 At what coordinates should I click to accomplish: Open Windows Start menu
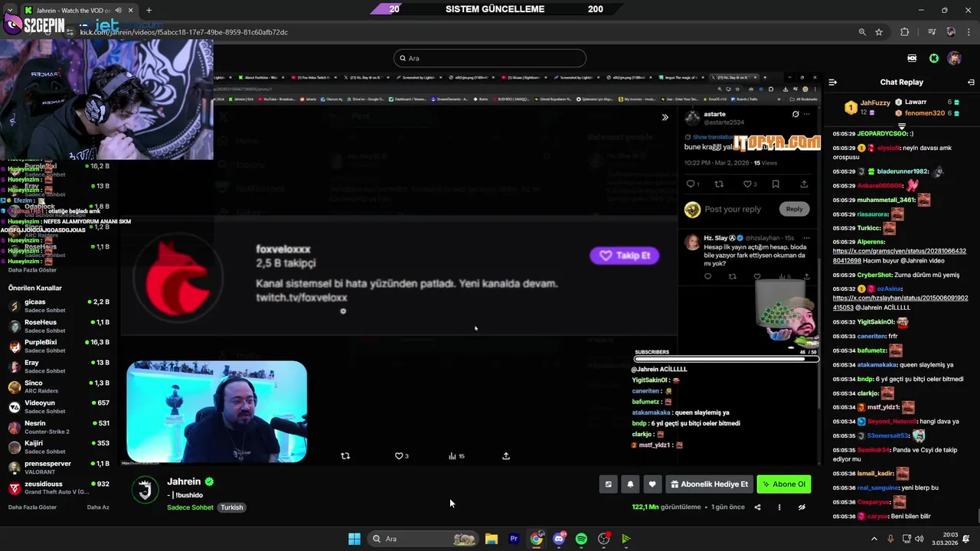point(354,539)
